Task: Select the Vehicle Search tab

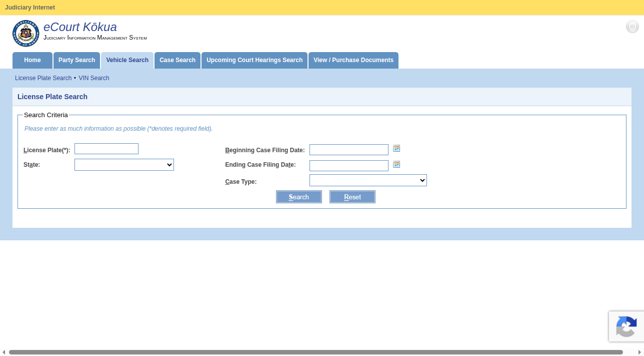Action: 127,60
